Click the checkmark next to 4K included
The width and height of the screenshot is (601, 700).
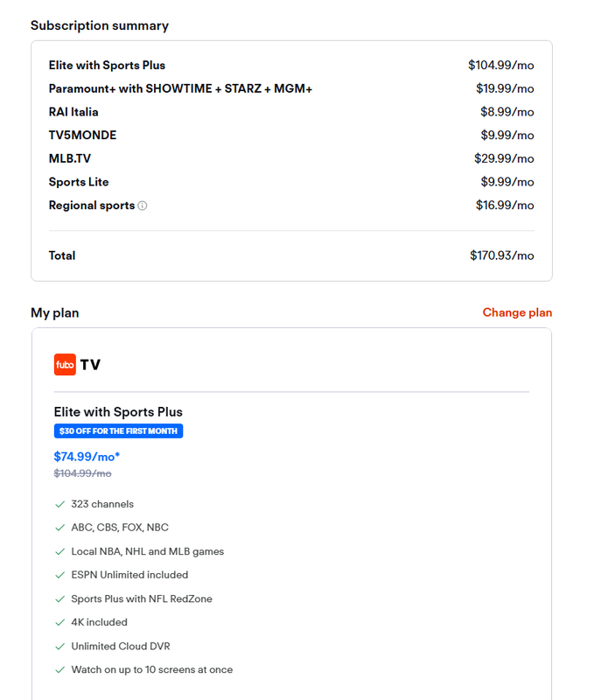[x=59, y=622]
